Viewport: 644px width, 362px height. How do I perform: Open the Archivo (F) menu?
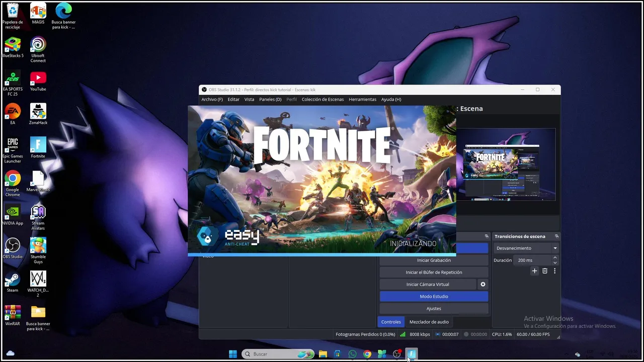(x=212, y=100)
